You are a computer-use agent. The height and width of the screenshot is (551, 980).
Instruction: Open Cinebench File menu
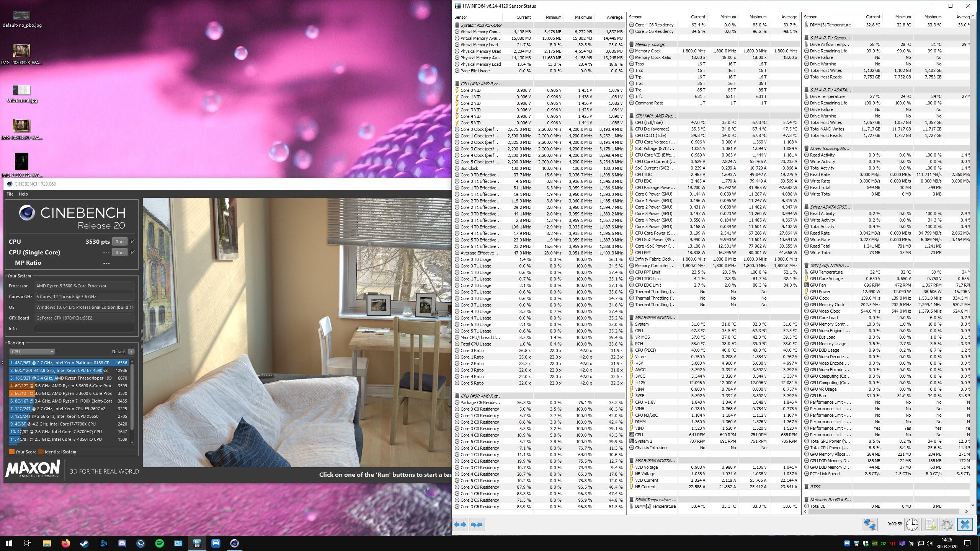[x=10, y=194]
